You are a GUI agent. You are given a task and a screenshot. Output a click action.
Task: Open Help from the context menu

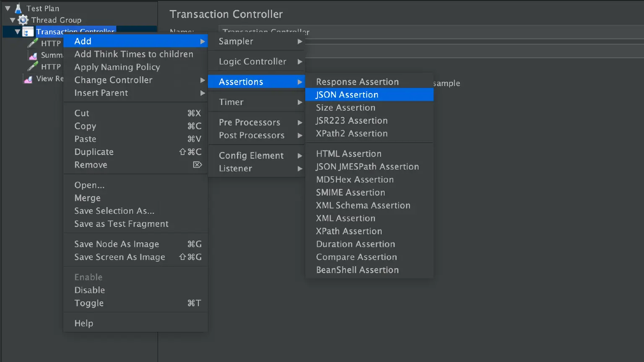pos(83,323)
